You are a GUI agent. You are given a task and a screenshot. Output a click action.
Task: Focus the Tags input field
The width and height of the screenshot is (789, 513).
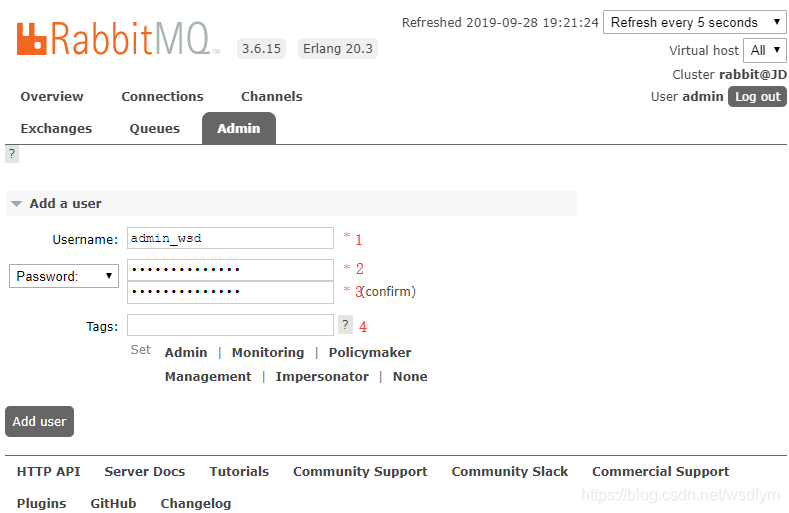tap(230, 325)
